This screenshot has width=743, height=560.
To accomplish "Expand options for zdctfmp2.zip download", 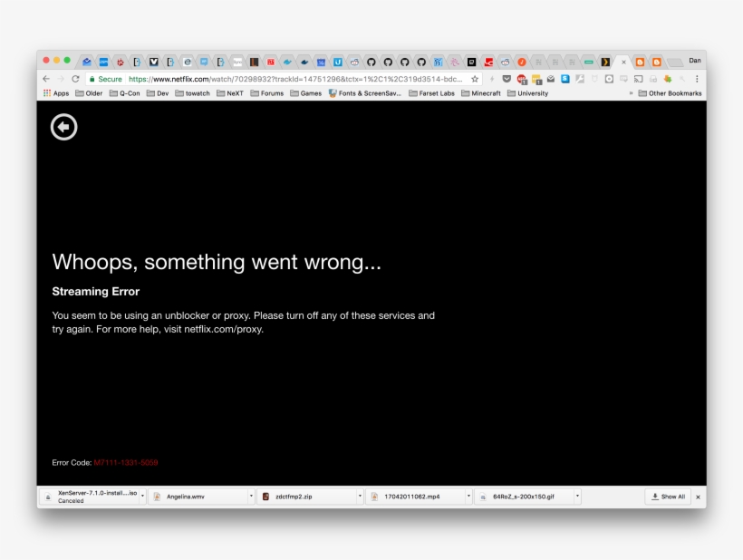I will click(x=360, y=496).
